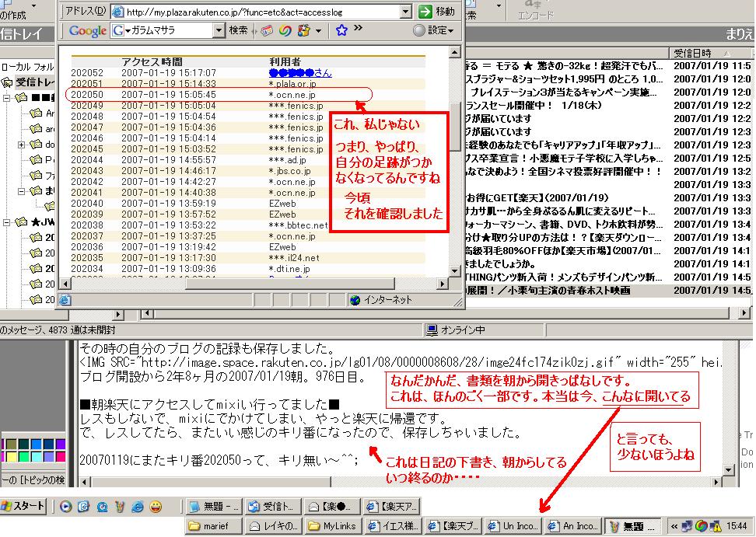Select access log row 202050 with *.ocn.ne.jp
The image size is (756, 537).
tap(248, 94)
